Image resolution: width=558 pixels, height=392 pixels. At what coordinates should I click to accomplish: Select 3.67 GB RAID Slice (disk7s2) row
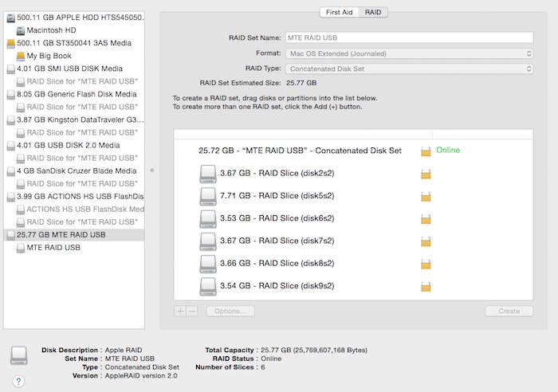pos(353,241)
